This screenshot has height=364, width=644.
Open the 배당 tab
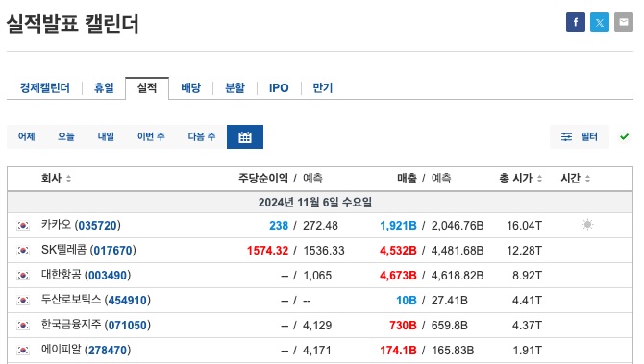tap(191, 87)
